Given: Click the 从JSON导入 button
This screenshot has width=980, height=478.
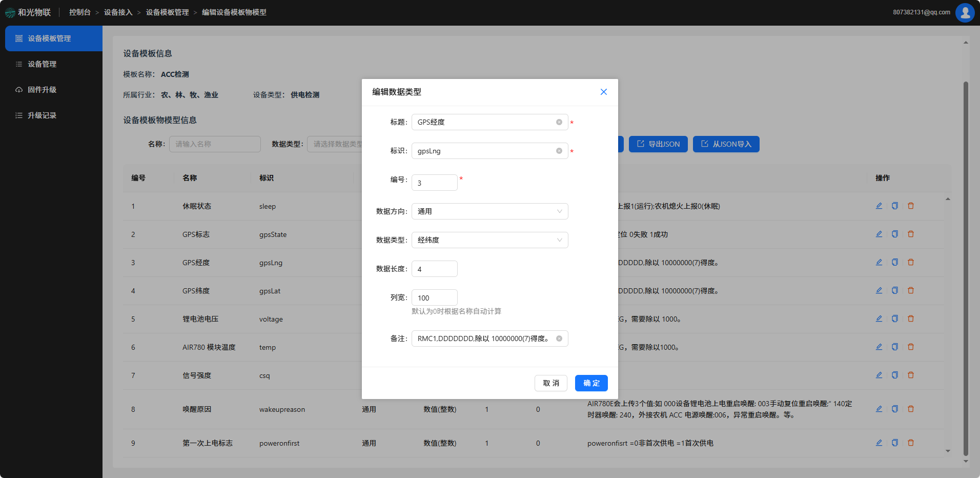Looking at the screenshot, I should (x=726, y=144).
